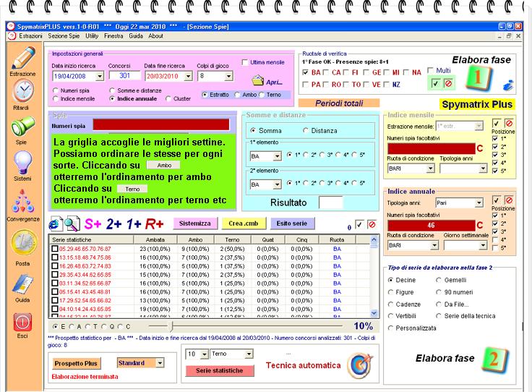This screenshot has width=532, height=392.
Task: Open the Guida menu in menu bar
Action: pos(136,36)
